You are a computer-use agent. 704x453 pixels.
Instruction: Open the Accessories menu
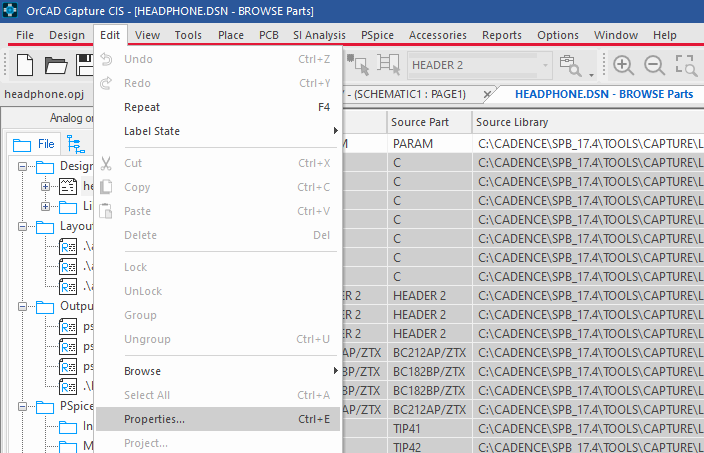[x=438, y=35]
